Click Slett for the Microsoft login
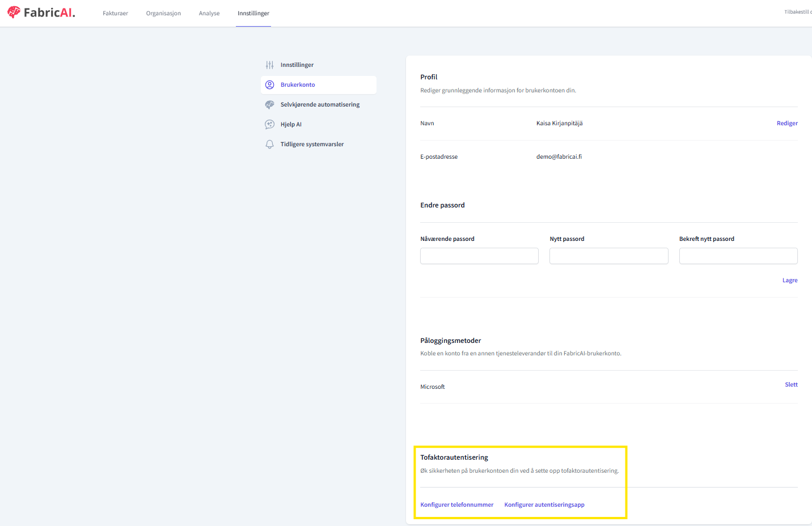The image size is (812, 526). [791, 385]
